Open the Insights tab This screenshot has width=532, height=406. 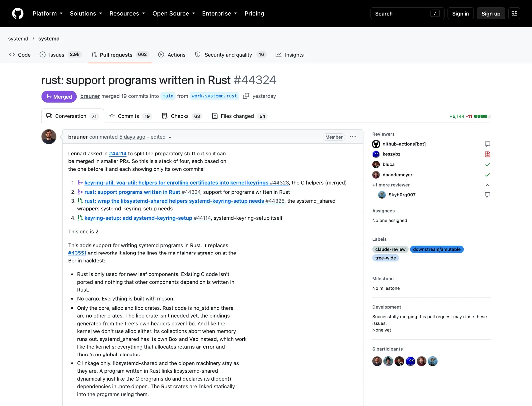click(x=290, y=55)
